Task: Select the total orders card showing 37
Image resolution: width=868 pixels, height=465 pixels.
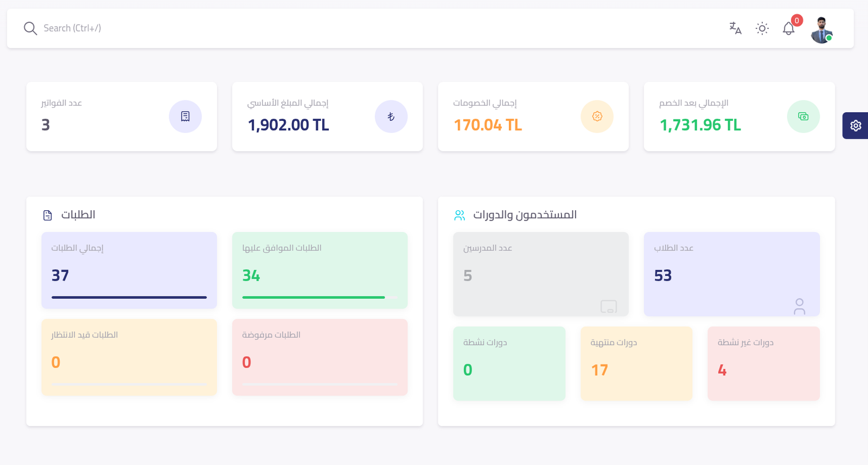Action: (129, 270)
